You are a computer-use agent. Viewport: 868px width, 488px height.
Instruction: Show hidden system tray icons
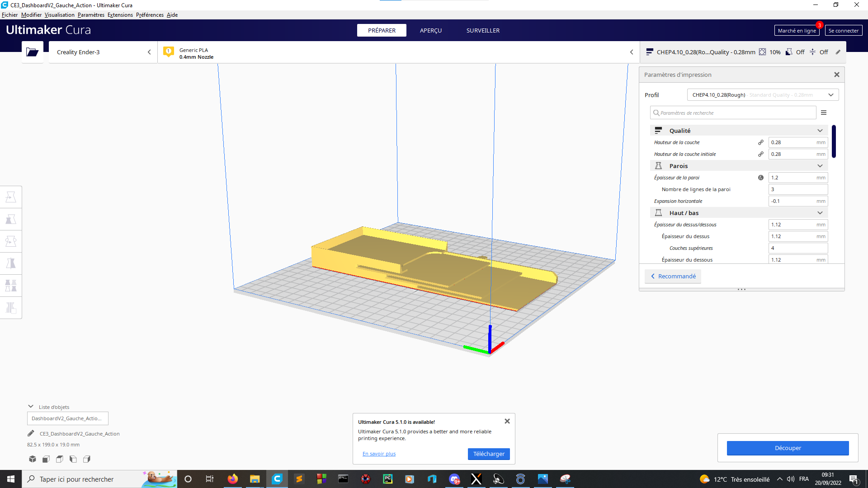[x=780, y=479]
